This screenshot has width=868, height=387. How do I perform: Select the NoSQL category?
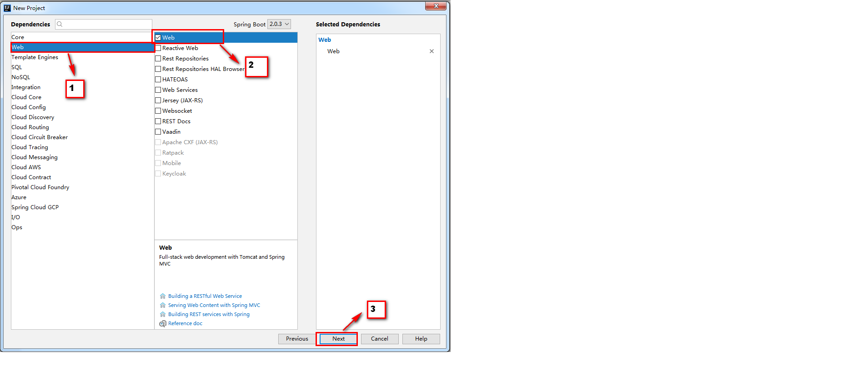pyautogui.click(x=82, y=77)
